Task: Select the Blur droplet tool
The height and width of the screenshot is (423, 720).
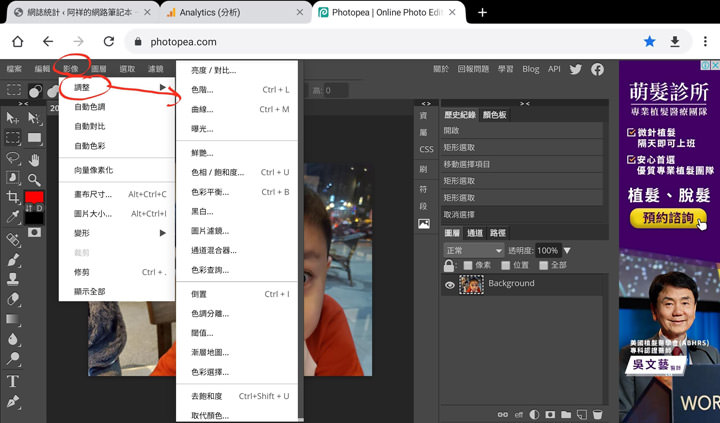Action: point(13,339)
